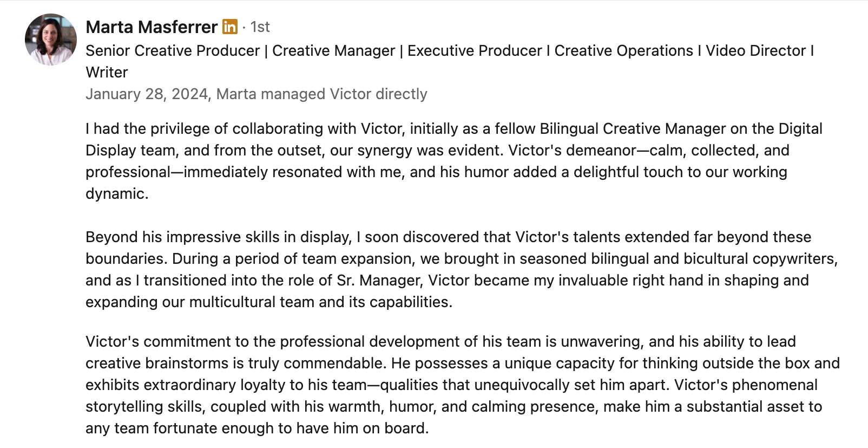Viewport: 868px width, 448px height.
Task: Click "Executive Producer" in the headline
Action: (x=475, y=50)
